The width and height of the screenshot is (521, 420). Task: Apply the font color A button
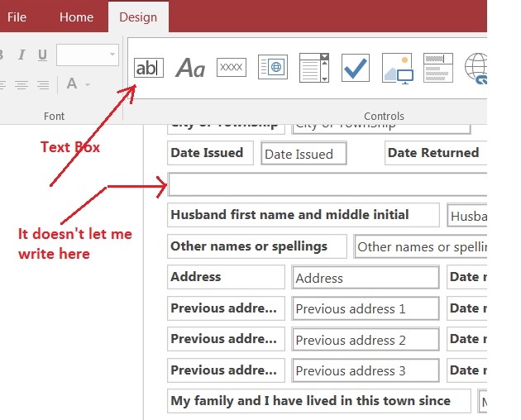click(72, 84)
